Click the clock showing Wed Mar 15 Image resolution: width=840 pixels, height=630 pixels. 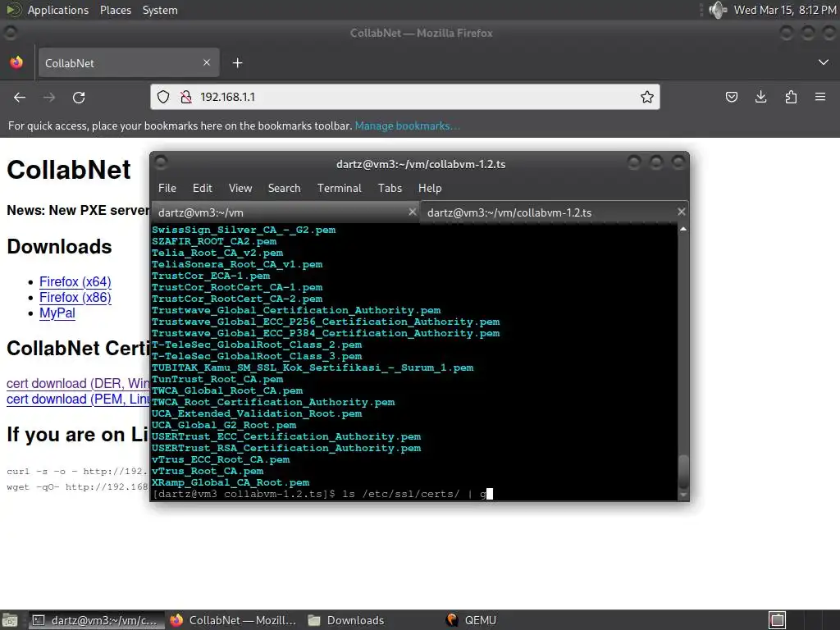coord(785,10)
